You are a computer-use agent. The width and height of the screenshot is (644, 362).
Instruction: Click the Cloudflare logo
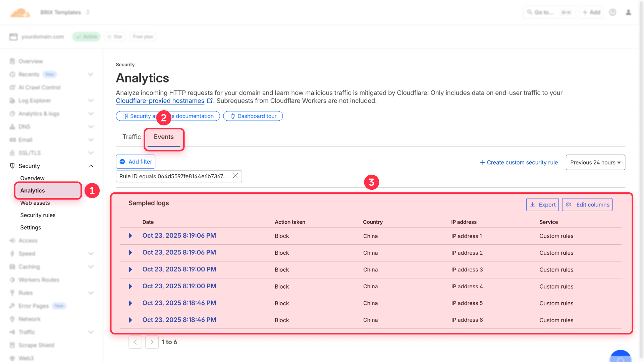[20, 12]
